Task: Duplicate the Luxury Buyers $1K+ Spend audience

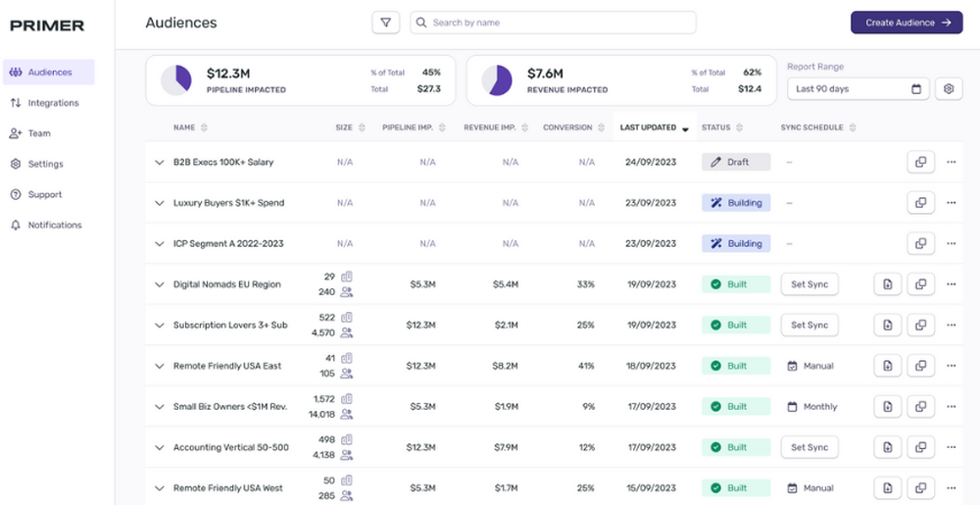Action: pyautogui.click(x=920, y=203)
